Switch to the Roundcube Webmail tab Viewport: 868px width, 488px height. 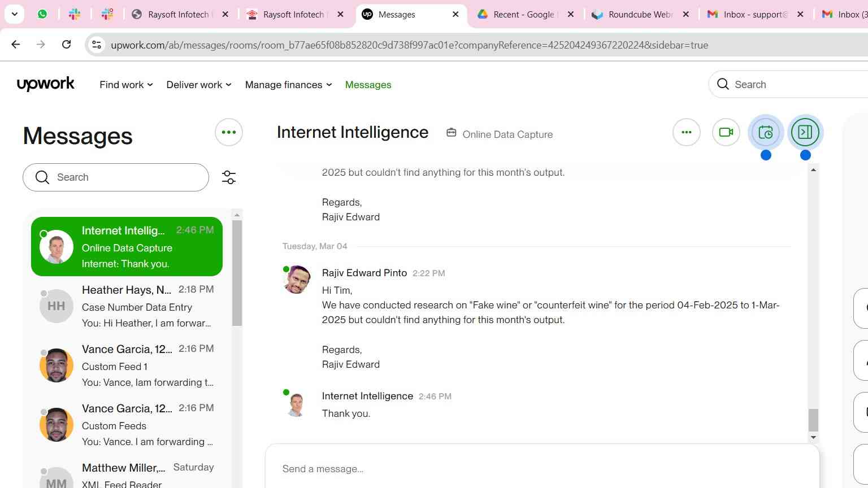pos(640,14)
